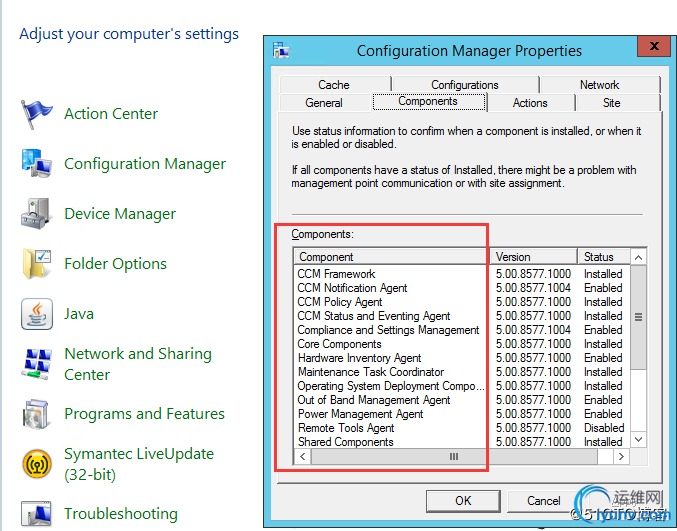The height and width of the screenshot is (531, 677).
Task: Select the CCM Notification Agent row
Action: (x=462, y=288)
